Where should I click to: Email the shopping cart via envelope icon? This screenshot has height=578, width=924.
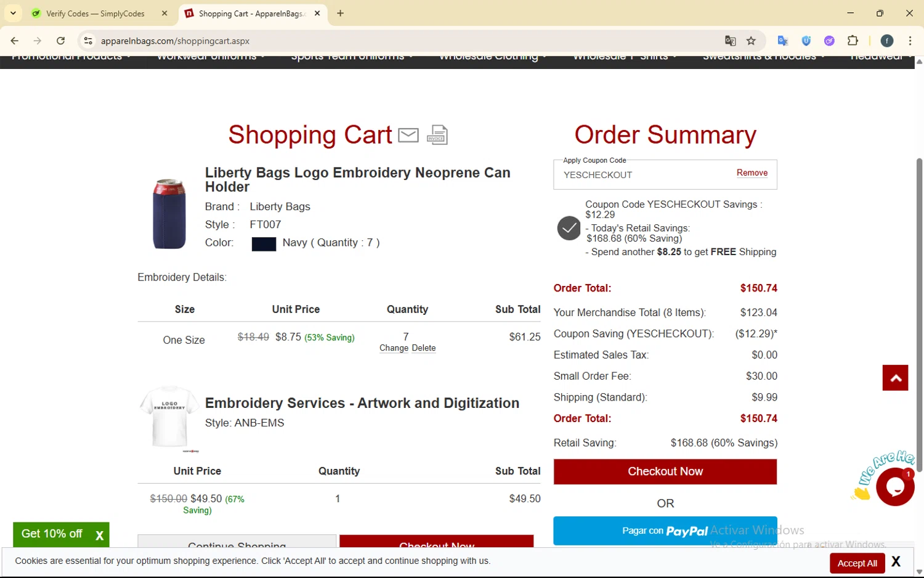[408, 135]
